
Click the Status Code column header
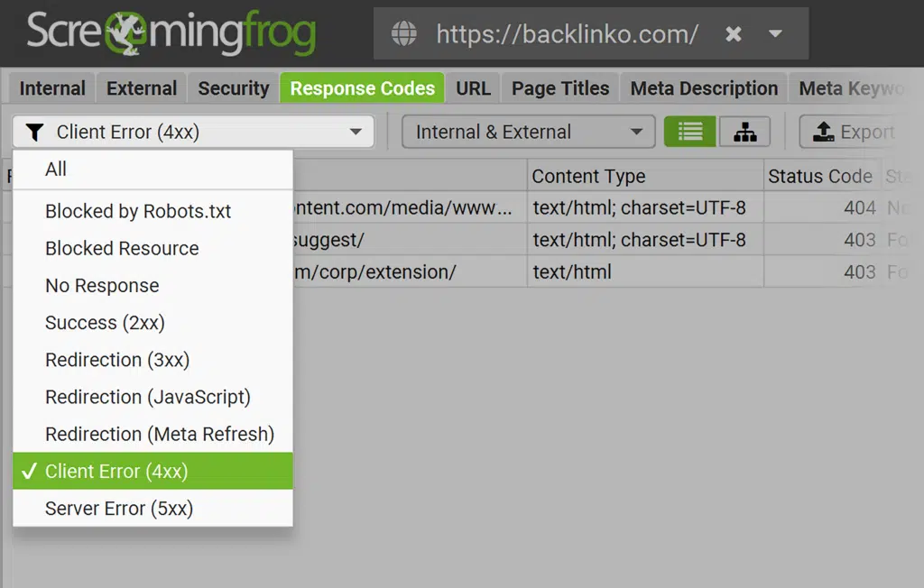819,177
